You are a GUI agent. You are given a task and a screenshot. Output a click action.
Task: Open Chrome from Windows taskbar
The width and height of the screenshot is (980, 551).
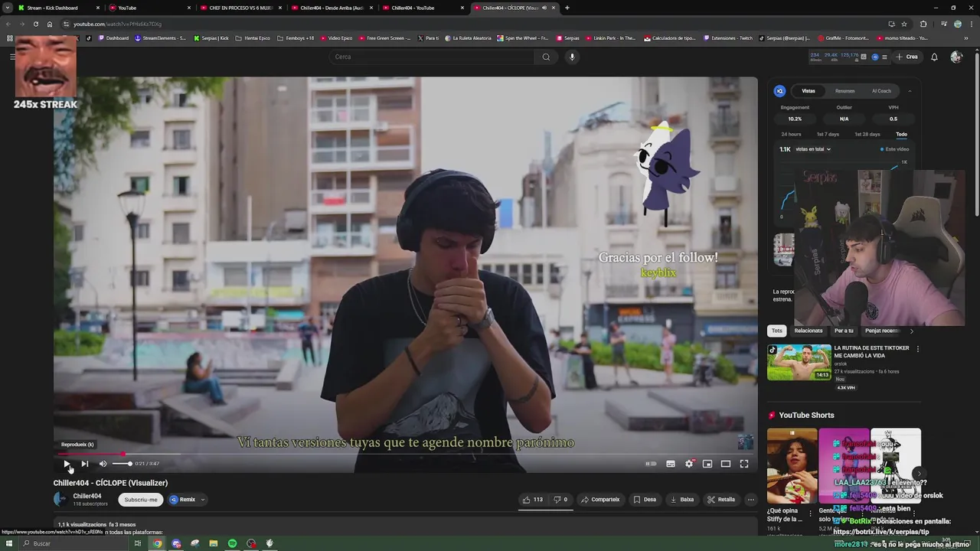coord(157,543)
